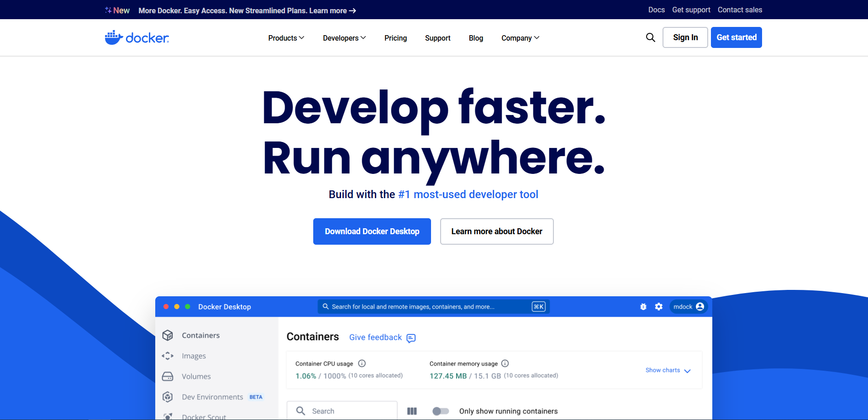Viewport: 868px width, 420px height.
Task: Click the bug report icon in Docker Desktop
Action: click(643, 307)
